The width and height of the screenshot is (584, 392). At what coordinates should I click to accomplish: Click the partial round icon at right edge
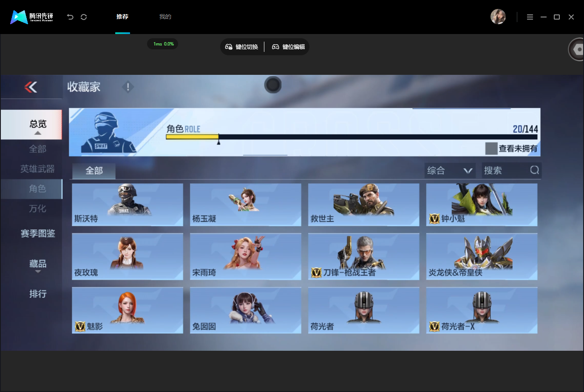click(576, 49)
